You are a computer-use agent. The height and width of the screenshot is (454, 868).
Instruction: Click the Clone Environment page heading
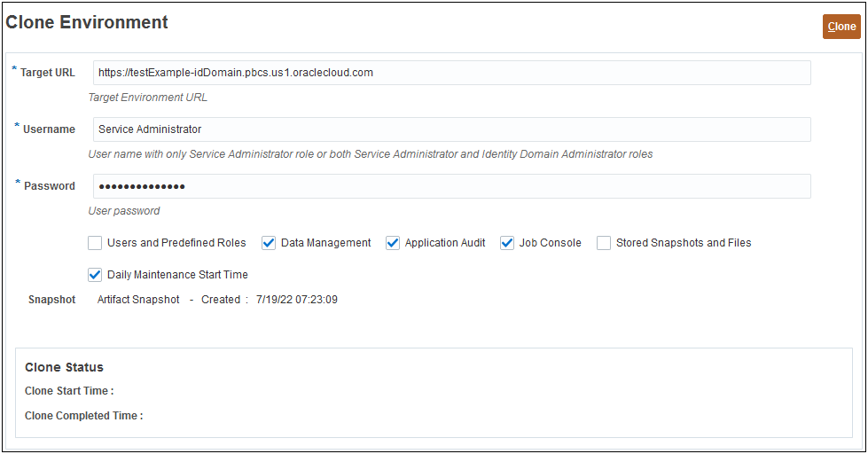87,23
